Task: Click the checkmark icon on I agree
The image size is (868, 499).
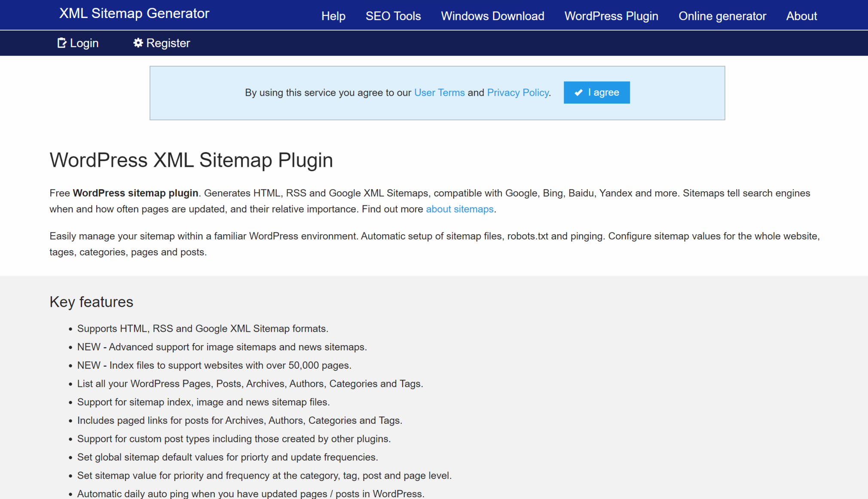Action: click(x=578, y=92)
